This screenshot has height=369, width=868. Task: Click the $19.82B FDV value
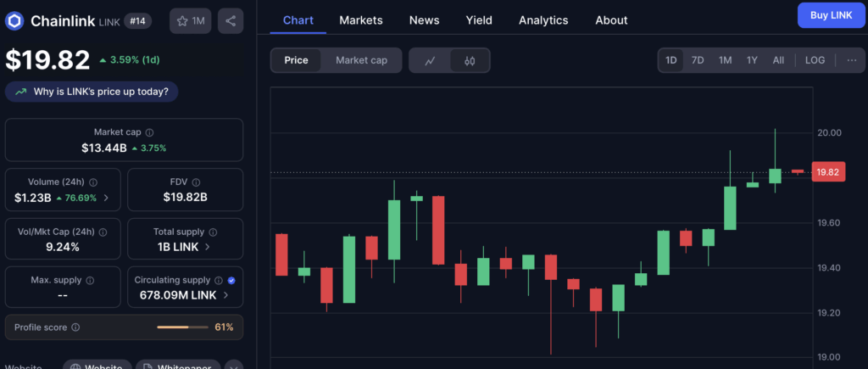point(186,197)
